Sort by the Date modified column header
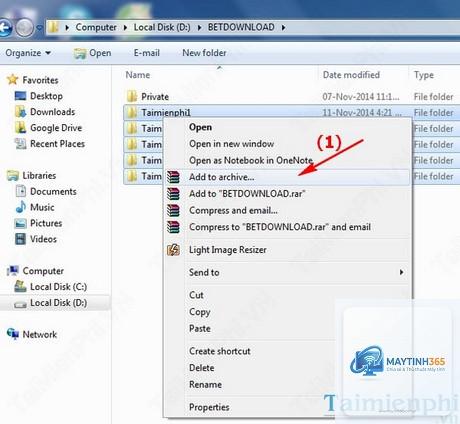Viewport: 460px width, 424px height. coord(351,75)
